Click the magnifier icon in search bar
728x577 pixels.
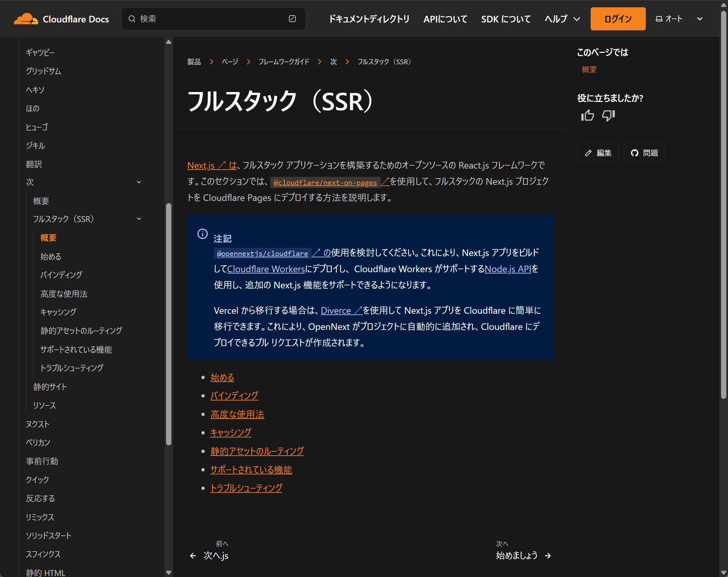(132, 19)
